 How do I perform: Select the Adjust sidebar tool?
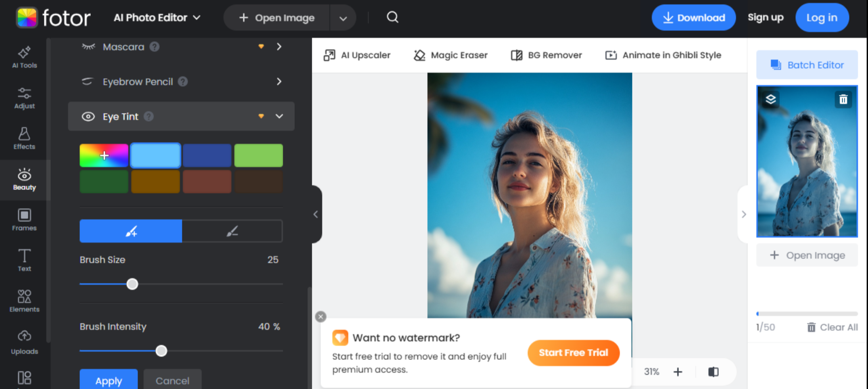(x=24, y=98)
